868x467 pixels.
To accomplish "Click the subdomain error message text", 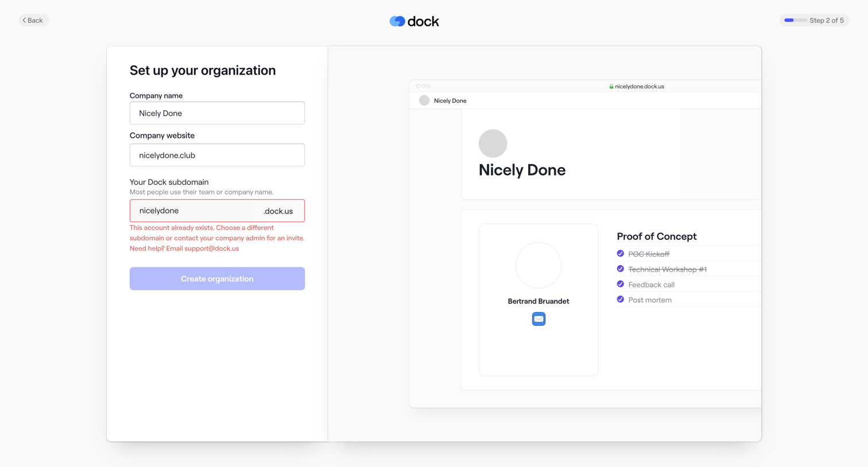I will coord(217,238).
